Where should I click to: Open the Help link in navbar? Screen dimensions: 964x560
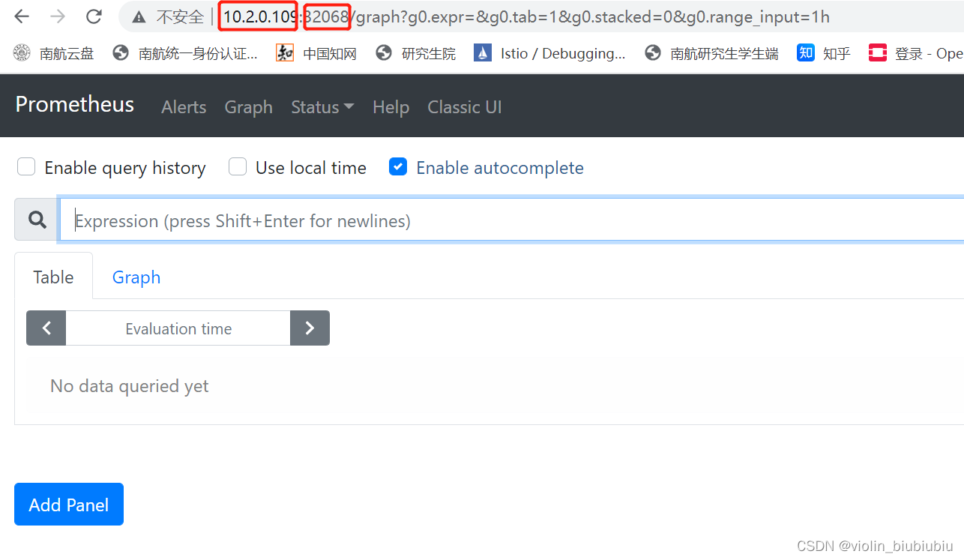[x=391, y=107]
